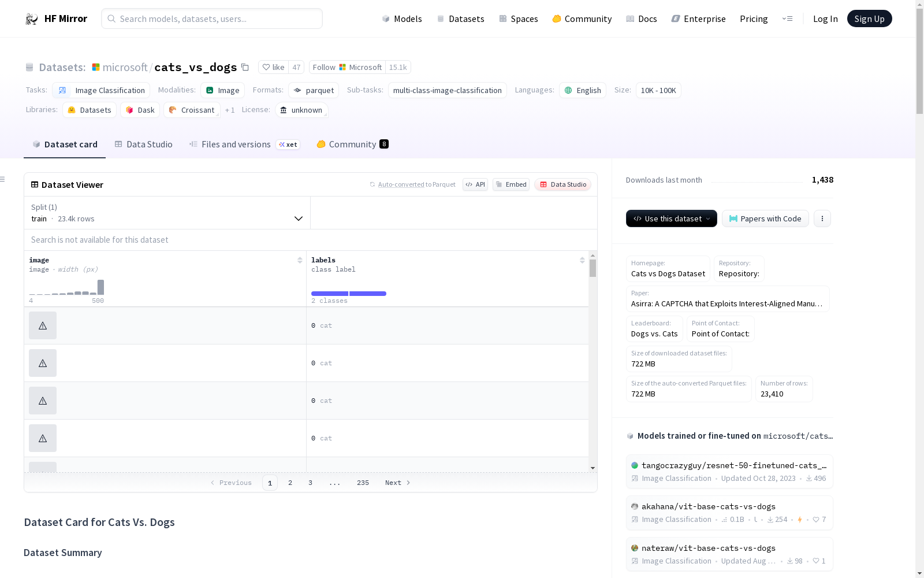The image size is (924, 578).
Task: Select the Image modality tag
Action: [222, 90]
